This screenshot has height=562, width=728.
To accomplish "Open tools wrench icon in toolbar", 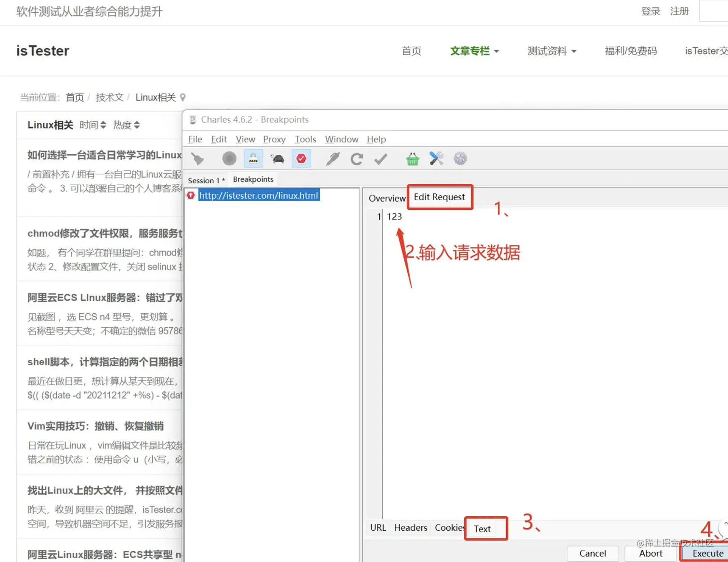I will click(437, 158).
